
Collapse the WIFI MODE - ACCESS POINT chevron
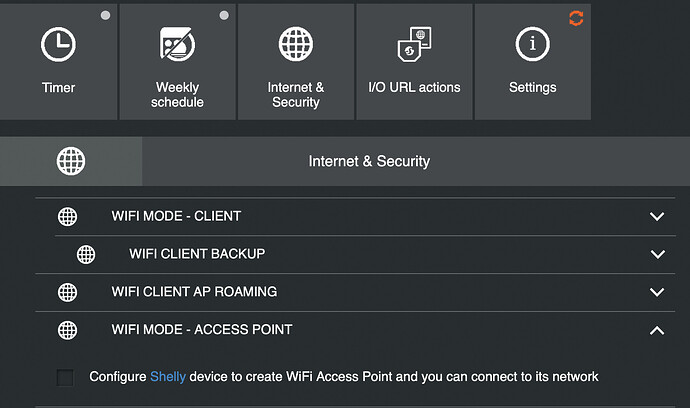pyautogui.click(x=657, y=330)
